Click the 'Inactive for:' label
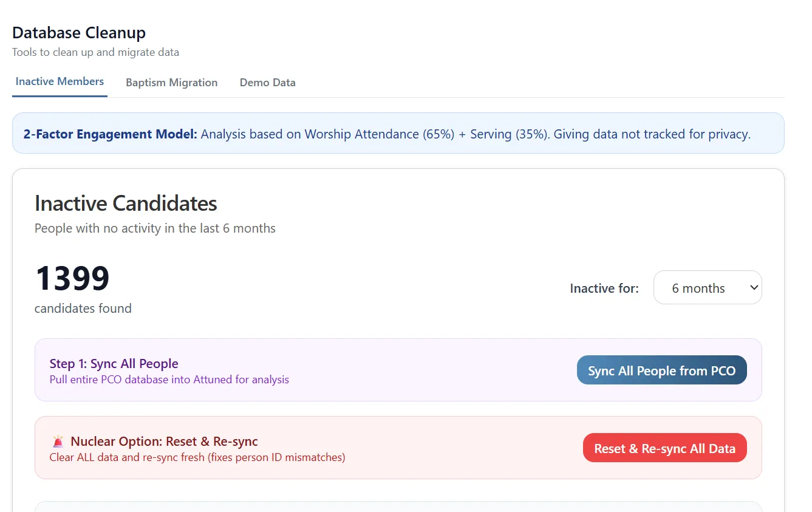 (x=604, y=288)
